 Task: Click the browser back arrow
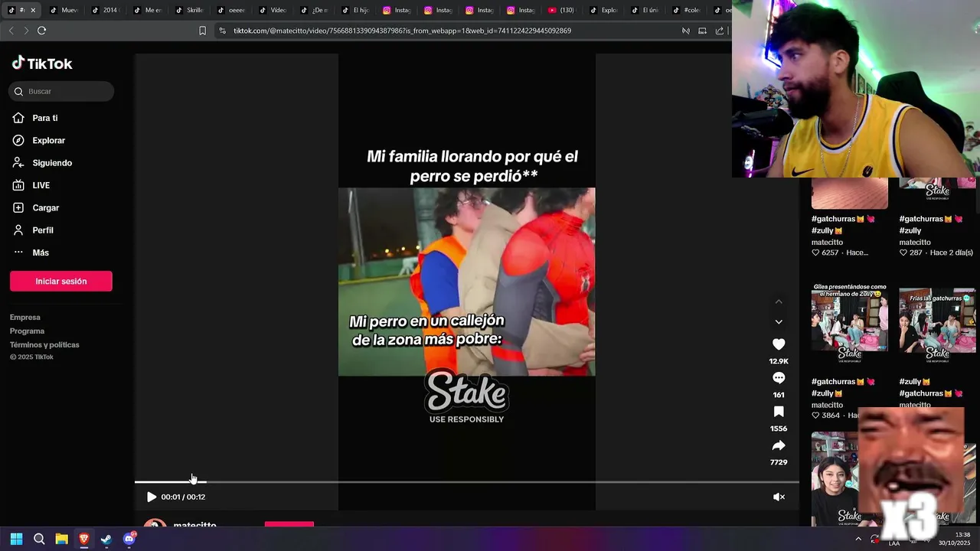pyautogui.click(x=11, y=31)
